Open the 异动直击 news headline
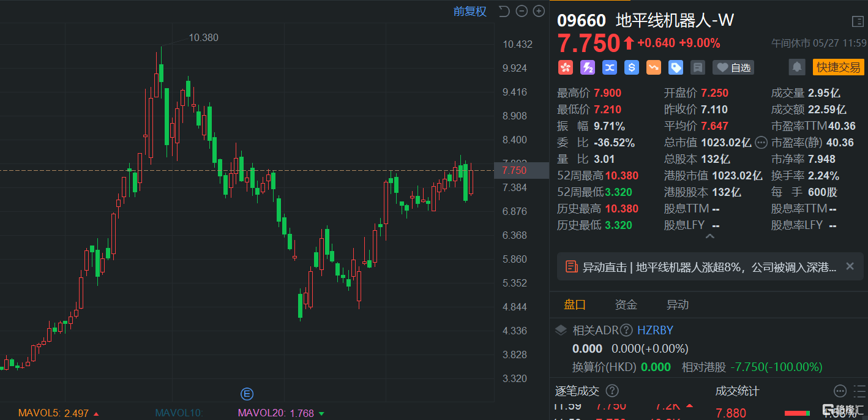 coord(709,267)
